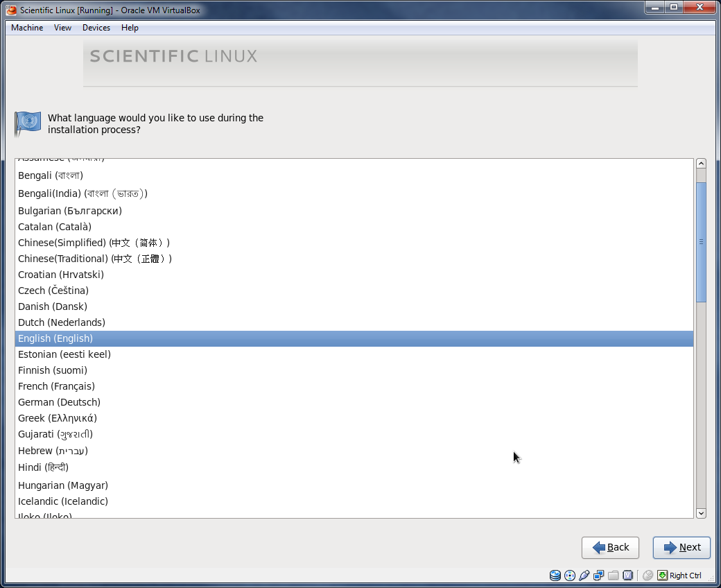
Task: Open the View menu
Action: 62,28
